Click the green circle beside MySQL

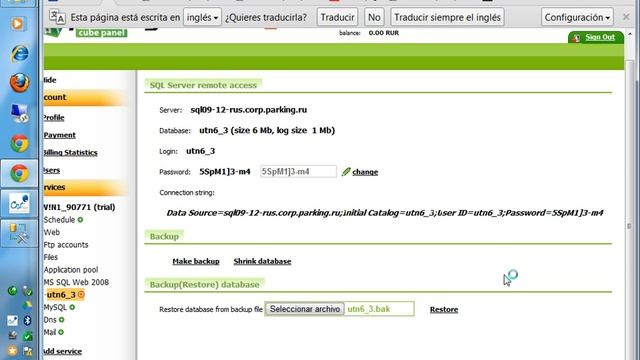[x=72, y=307]
